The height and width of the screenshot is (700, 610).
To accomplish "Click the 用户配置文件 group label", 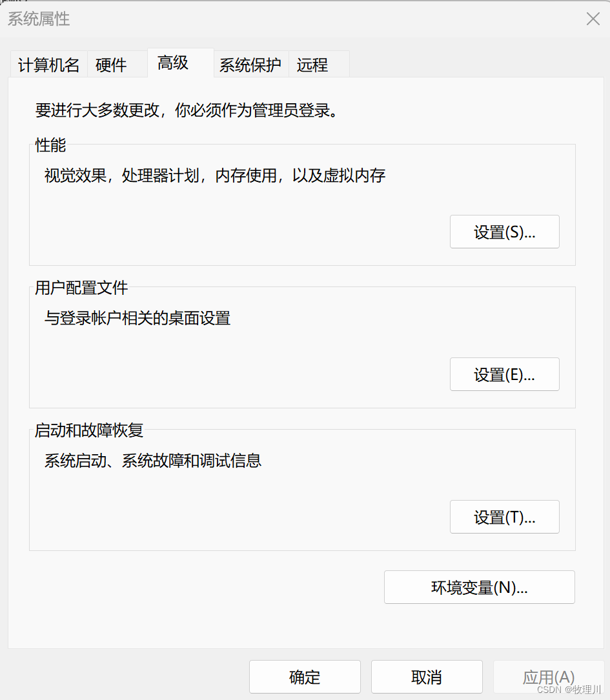I will pos(81,288).
